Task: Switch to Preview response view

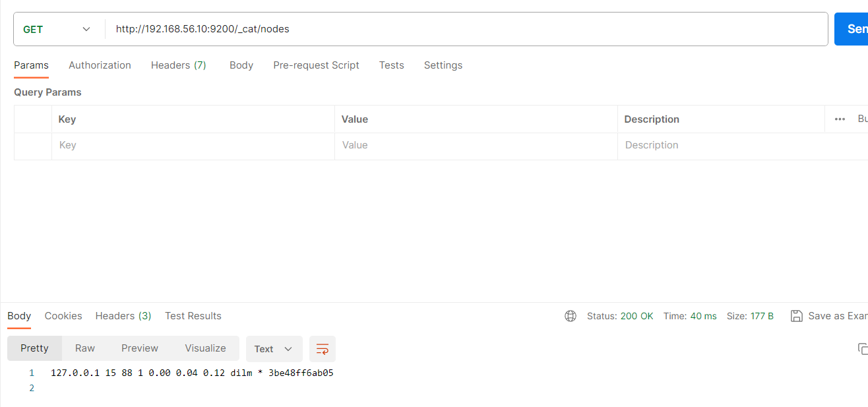Action: [x=139, y=348]
